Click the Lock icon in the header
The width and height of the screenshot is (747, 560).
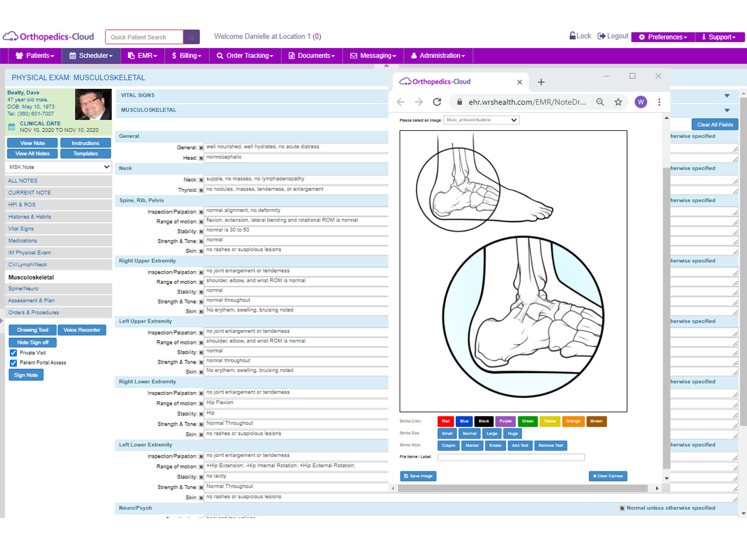click(x=572, y=35)
